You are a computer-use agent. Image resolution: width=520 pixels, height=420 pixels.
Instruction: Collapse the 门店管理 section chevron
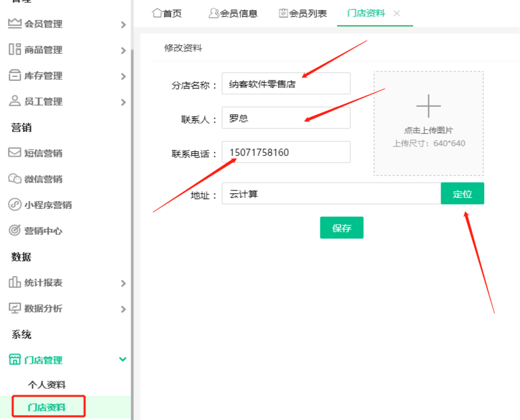click(123, 360)
